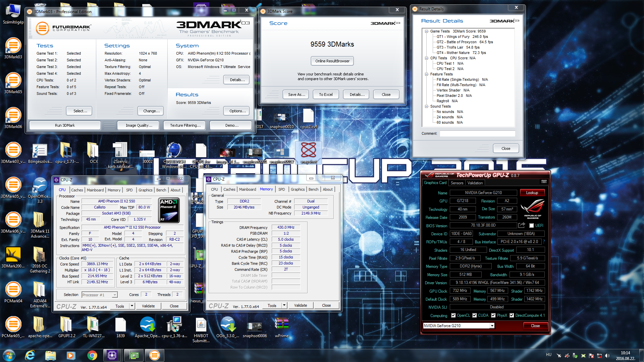Click the Comment input field in Result Details
Viewport: 644px width, 362px height.
point(478,133)
